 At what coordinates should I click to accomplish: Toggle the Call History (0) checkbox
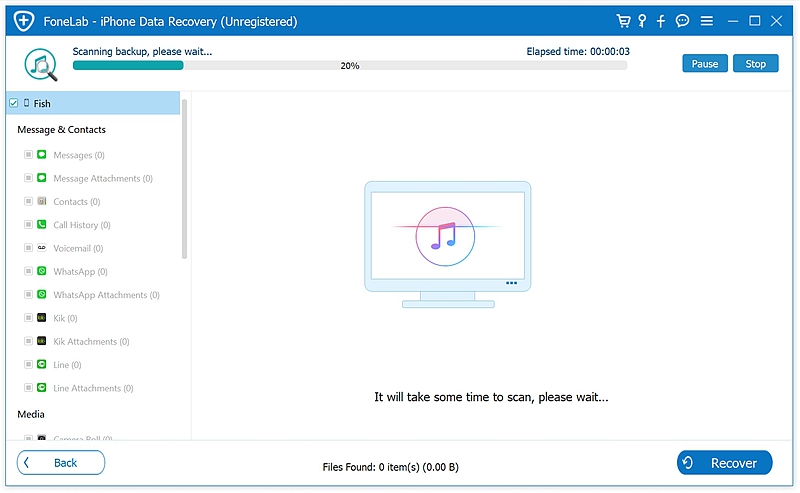tap(29, 225)
